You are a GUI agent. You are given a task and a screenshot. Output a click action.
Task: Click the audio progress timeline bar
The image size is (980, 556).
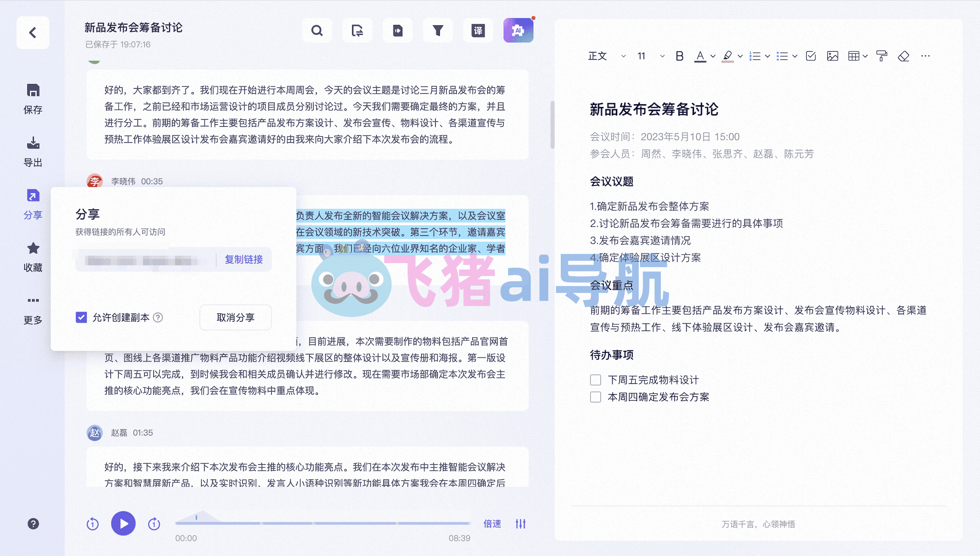tap(322, 523)
